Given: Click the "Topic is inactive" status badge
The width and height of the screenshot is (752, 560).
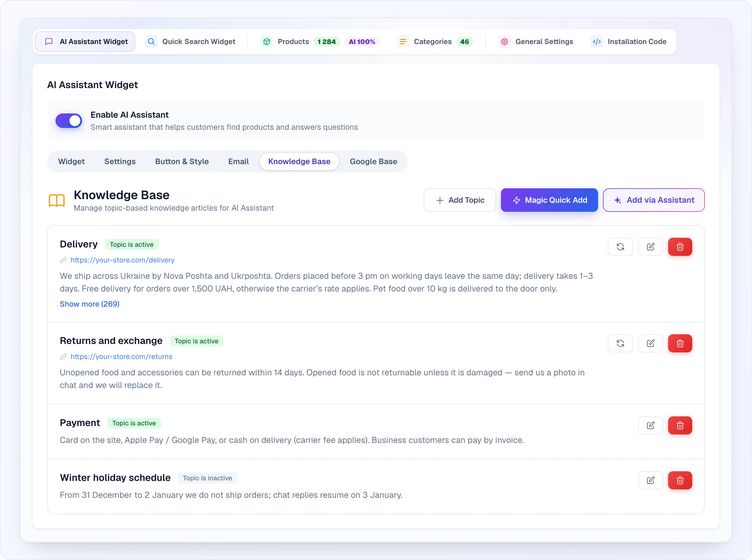Looking at the screenshot, I should click(208, 478).
